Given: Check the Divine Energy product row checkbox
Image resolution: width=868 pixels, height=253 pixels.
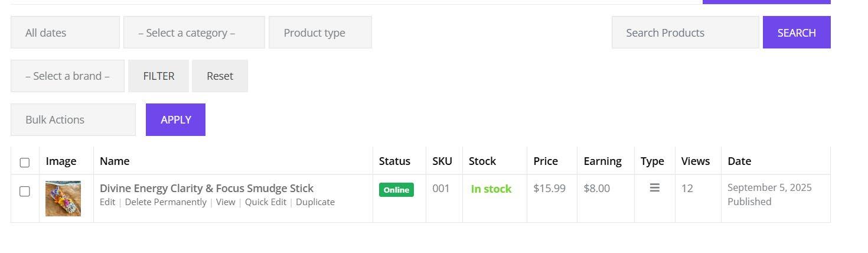Looking at the screenshot, I should pyautogui.click(x=25, y=192).
